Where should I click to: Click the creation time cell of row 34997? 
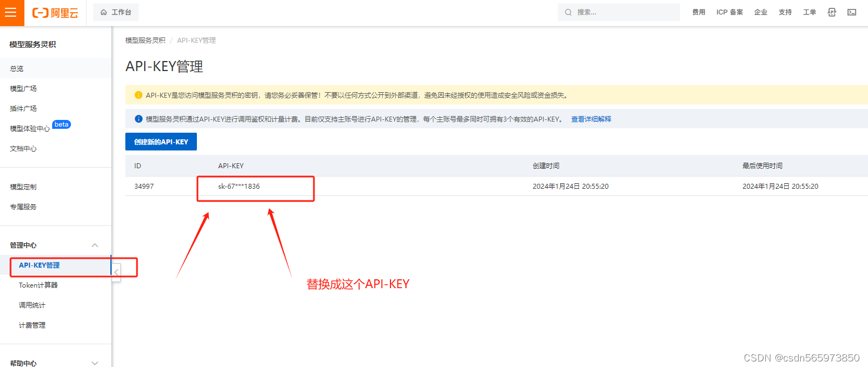click(x=571, y=187)
